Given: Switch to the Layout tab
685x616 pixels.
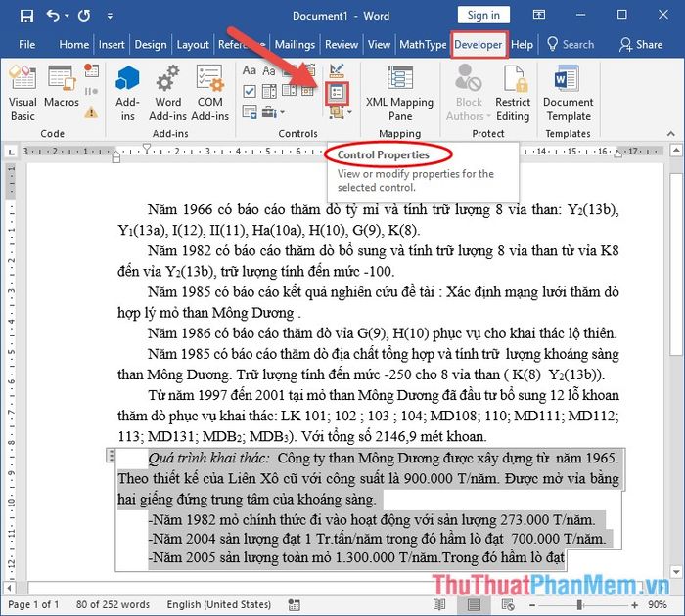Looking at the screenshot, I should click(x=193, y=45).
